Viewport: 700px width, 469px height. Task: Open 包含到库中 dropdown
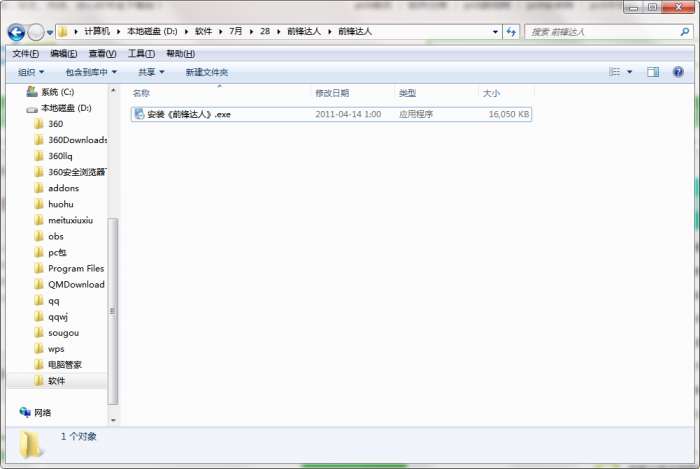91,72
